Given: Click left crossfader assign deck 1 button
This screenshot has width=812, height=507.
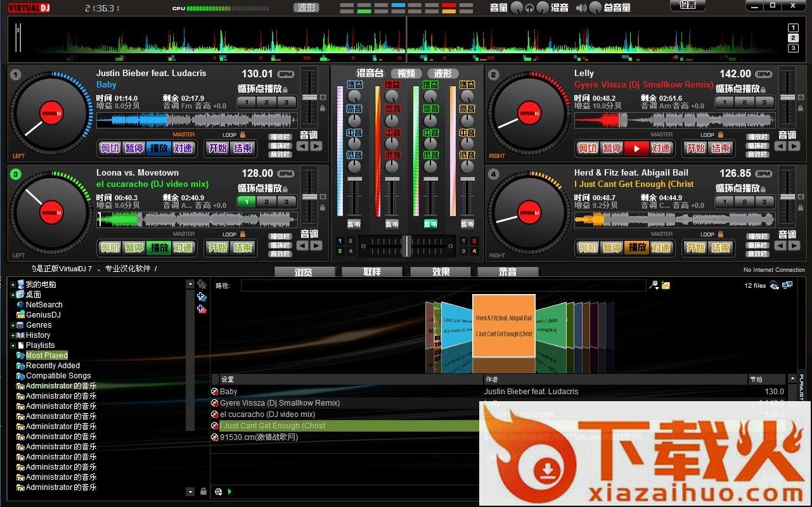Looking at the screenshot, I should click(x=340, y=241).
